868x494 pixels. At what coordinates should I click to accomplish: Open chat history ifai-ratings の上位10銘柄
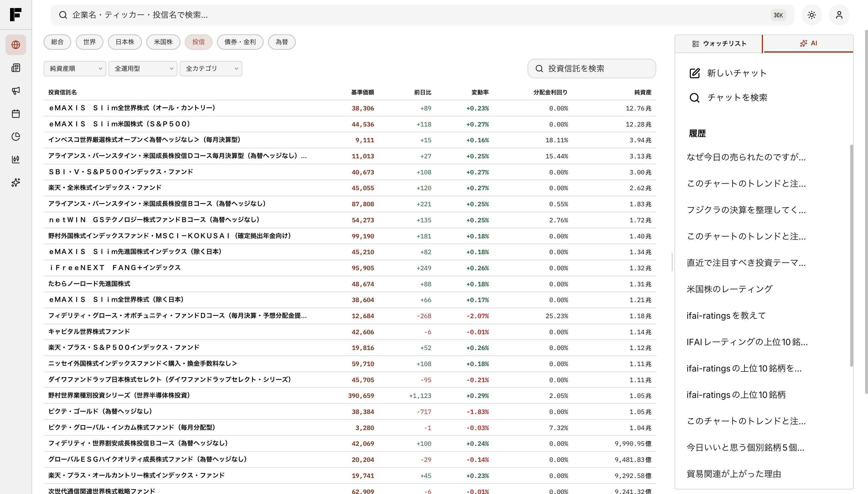point(736,395)
